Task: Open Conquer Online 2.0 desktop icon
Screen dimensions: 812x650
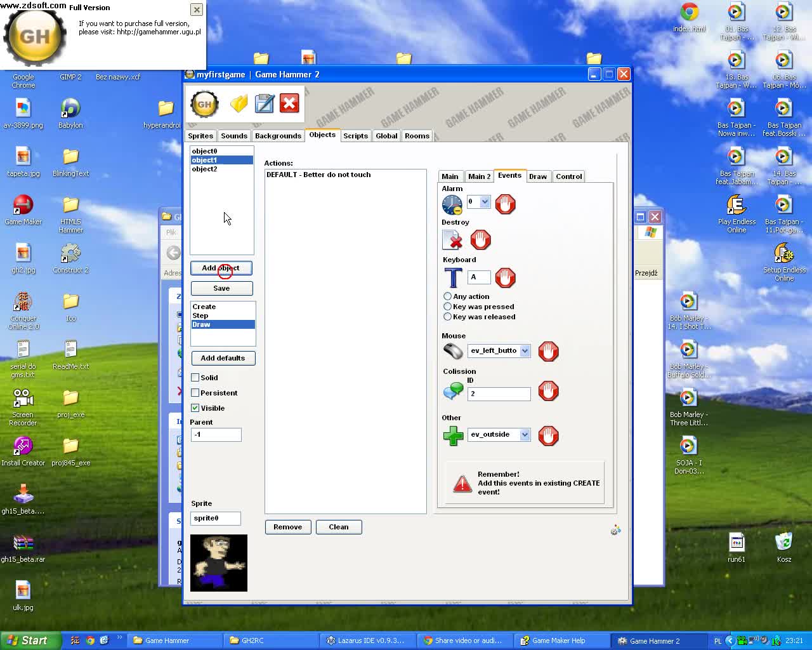Action: (23, 311)
